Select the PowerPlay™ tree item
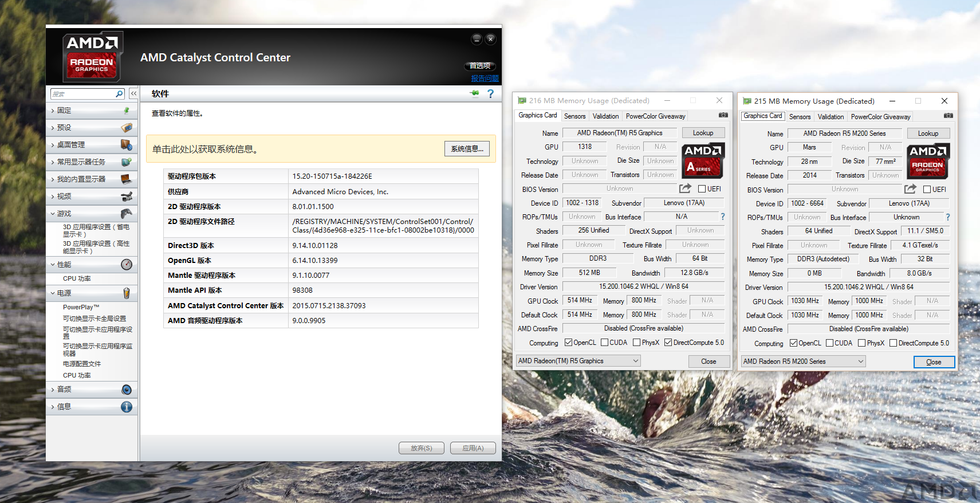The height and width of the screenshot is (503, 980). tap(81, 307)
